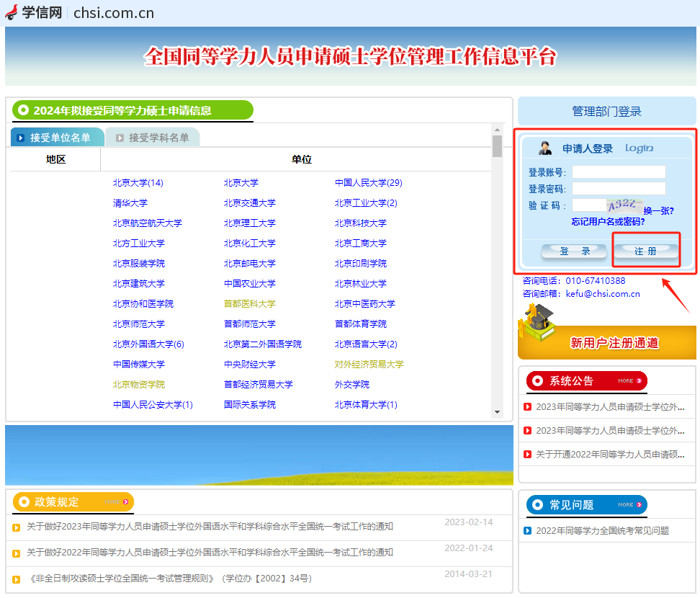Select the 接受单位名单 tab
Image resolution: width=700 pixels, height=598 pixels.
pyautogui.click(x=58, y=138)
